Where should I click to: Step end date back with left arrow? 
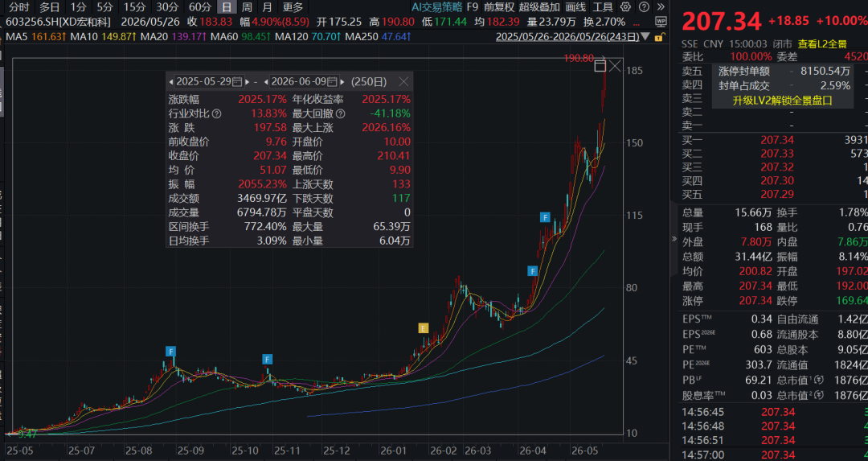pos(266,82)
